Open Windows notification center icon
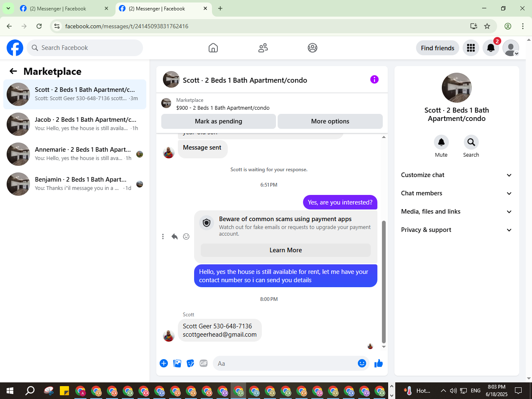 point(518,391)
